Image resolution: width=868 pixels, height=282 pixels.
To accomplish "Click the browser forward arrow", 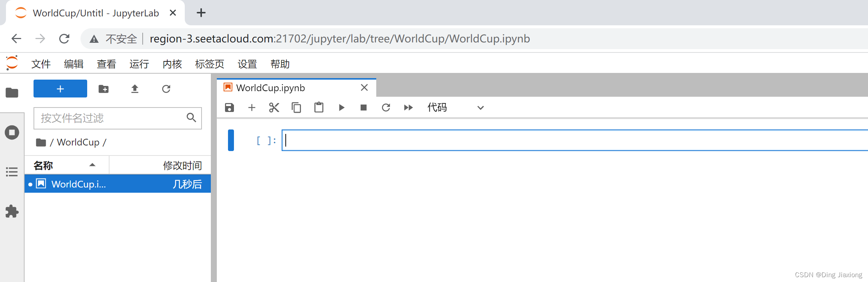I will click(40, 38).
